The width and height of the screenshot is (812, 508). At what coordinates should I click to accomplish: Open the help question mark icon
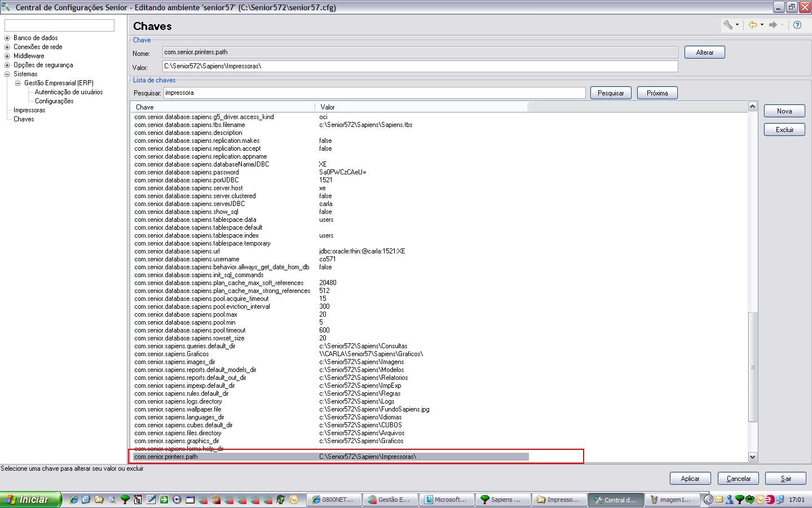pyautogui.click(x=797, y=25)
